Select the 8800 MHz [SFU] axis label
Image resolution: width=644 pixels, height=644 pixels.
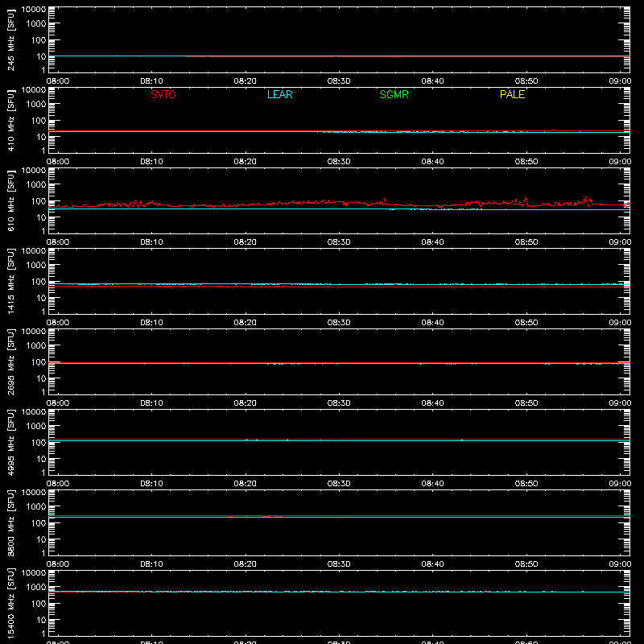click(x=10, y=522)
